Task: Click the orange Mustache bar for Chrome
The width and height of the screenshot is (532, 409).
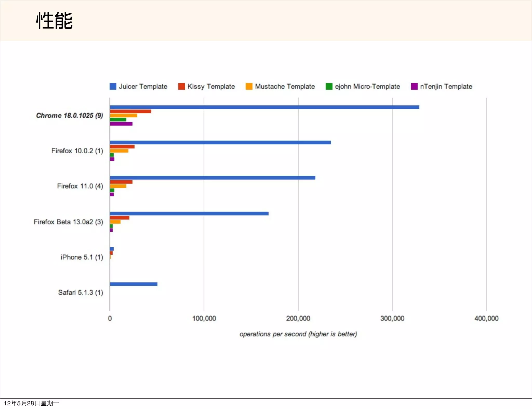Action: tap(123, 115)
